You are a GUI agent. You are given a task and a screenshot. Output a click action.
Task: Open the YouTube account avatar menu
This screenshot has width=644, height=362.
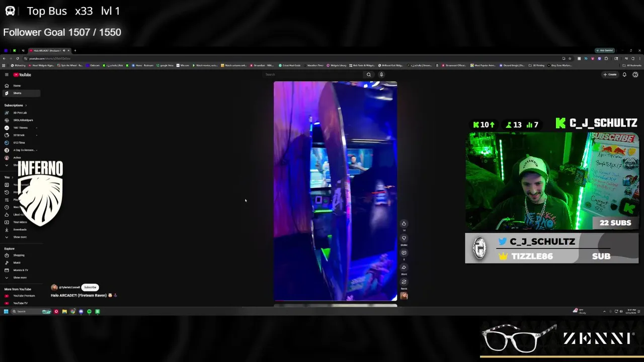tap(635, 74)
